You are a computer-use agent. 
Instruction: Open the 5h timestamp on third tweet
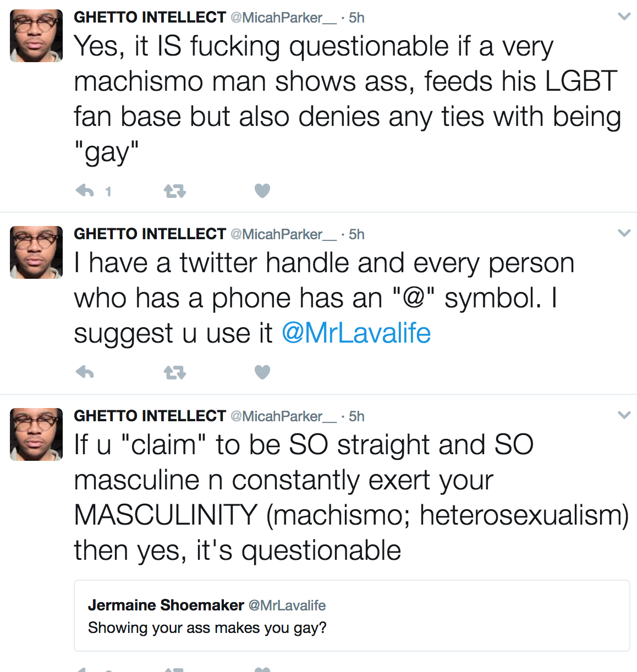pos(356,417)
